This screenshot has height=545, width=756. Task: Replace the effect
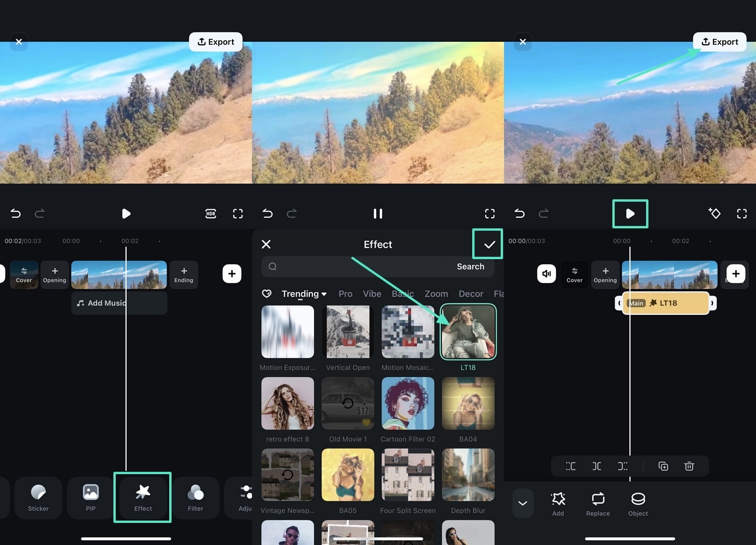click(598, 504)
